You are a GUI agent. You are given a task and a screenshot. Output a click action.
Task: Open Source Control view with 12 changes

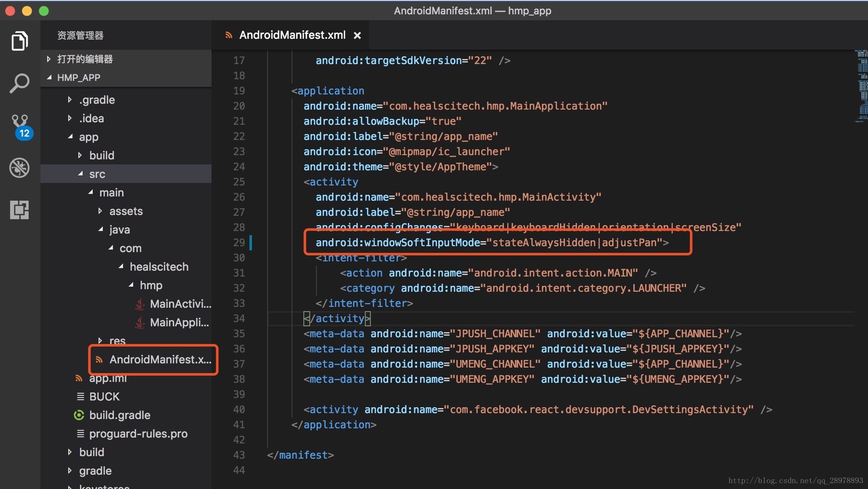[21, 127]
